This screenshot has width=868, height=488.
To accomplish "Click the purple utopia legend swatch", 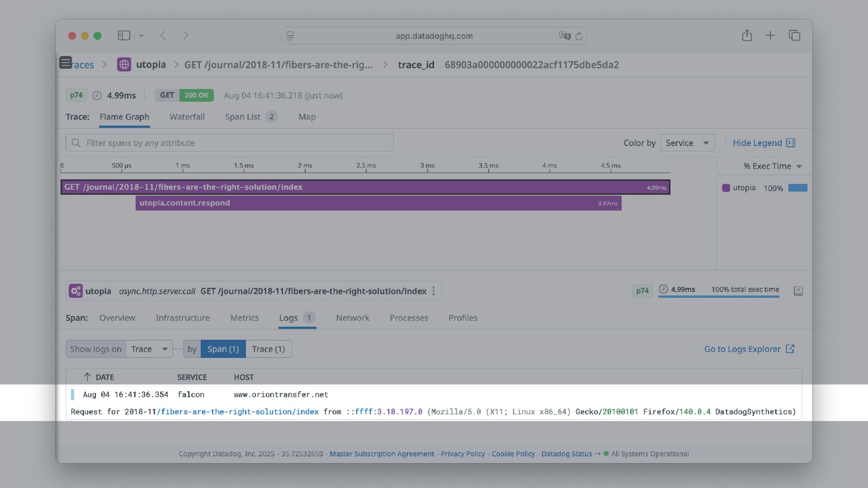I will pos(726,188).
